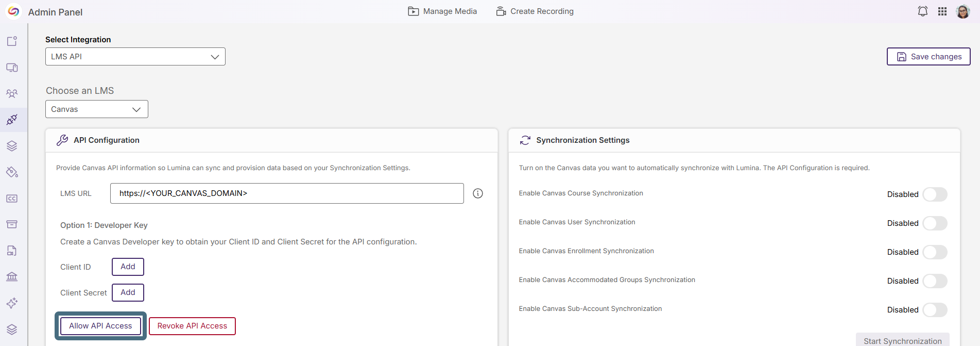Open Create Recording

coord(535,11)
